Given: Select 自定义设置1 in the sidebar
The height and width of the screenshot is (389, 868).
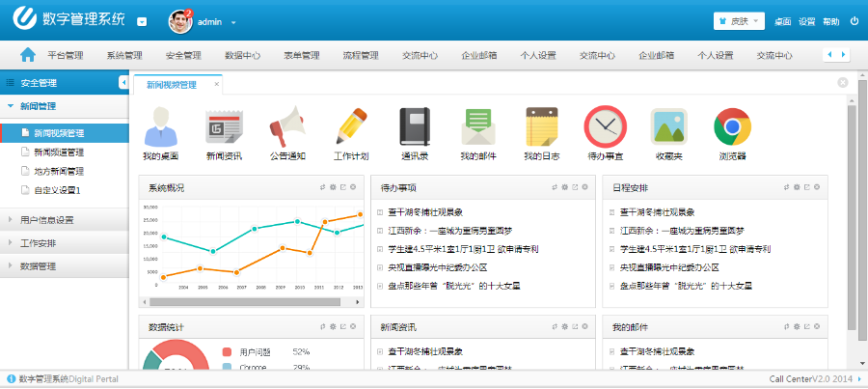Looking at the screenshot, I should 58,190.
